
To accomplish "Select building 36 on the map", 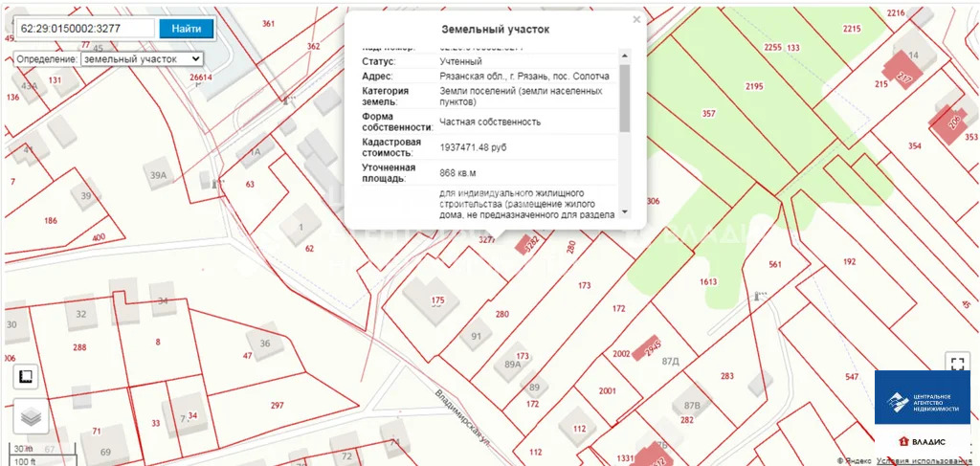I will click(x=264, y=343).
